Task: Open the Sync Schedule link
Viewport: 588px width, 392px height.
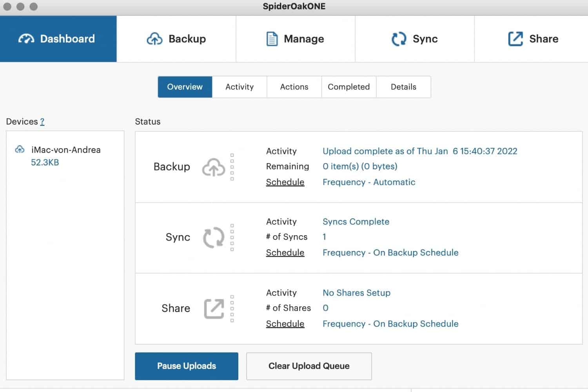Action: 285,252
